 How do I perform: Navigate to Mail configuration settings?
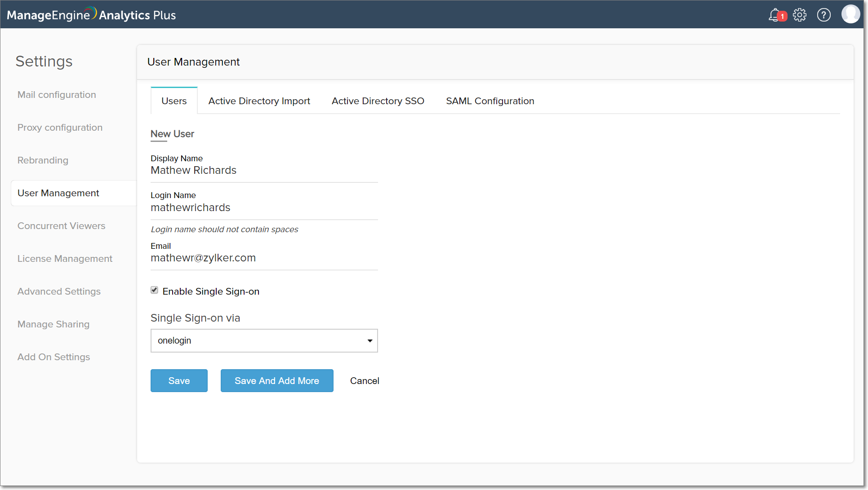(x=57, y=94)
